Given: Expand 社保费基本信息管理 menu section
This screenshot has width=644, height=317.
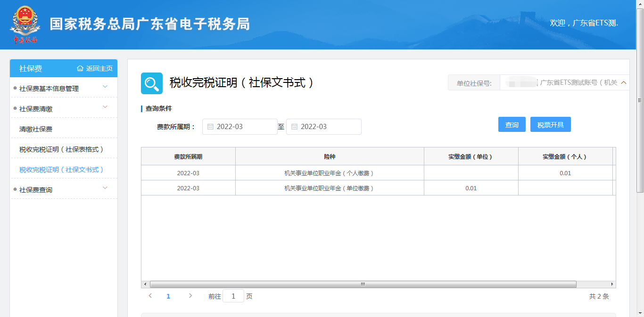Looking at the screenshot, I should click(105, 87).
